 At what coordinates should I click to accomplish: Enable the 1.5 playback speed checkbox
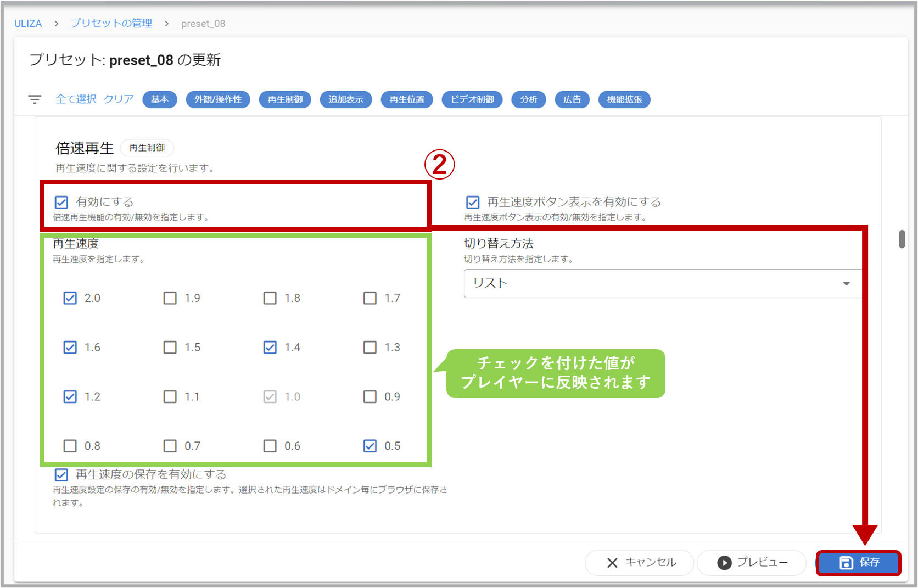[x=170, y=348]
